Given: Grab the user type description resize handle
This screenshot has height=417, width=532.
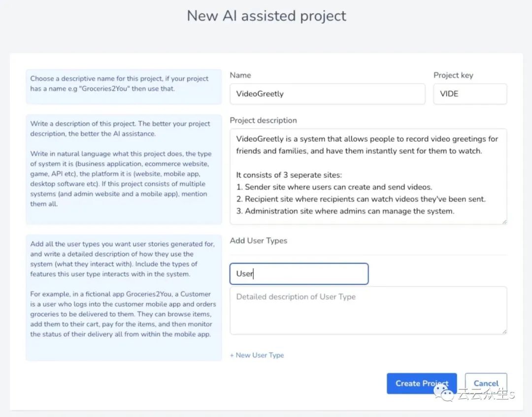Looking at the screenshot, I should (504, 331).
